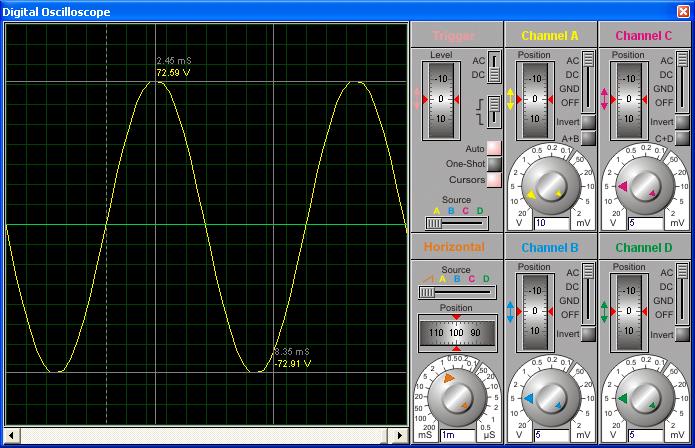The image size is (695, 448).
Task: Click the green Channel D position arrow
Action: [604, 311]
